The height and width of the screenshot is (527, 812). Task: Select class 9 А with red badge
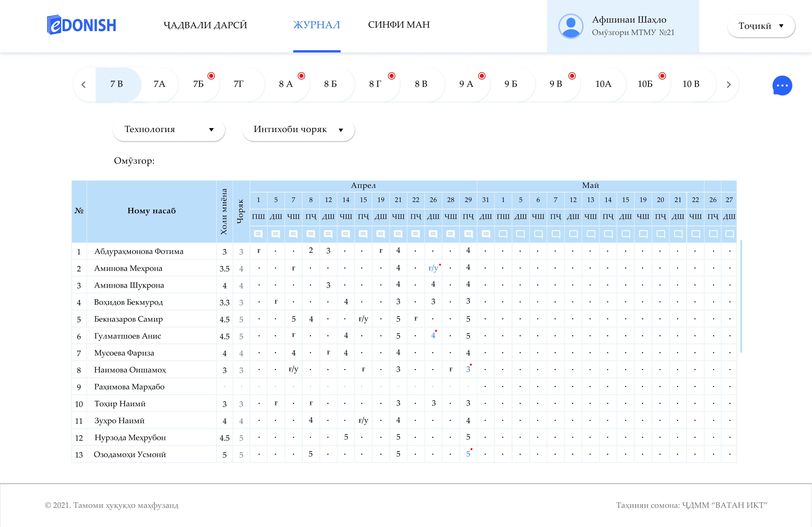click(466, 84)
